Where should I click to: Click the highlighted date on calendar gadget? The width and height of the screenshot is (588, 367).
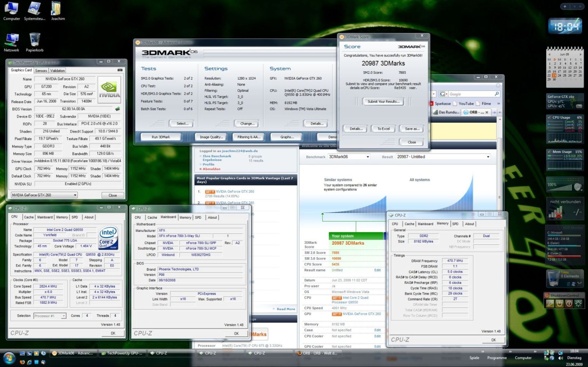[x=554, y=75]
